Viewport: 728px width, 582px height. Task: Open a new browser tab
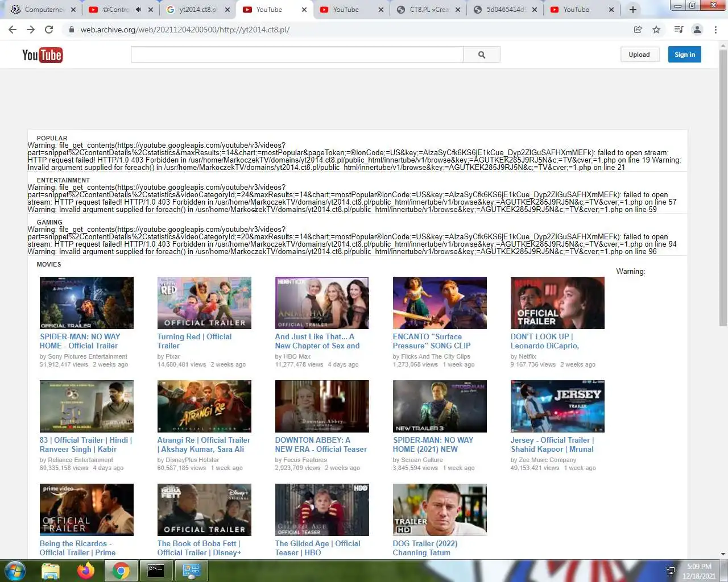pyautogui.click(x=633, y=10)
